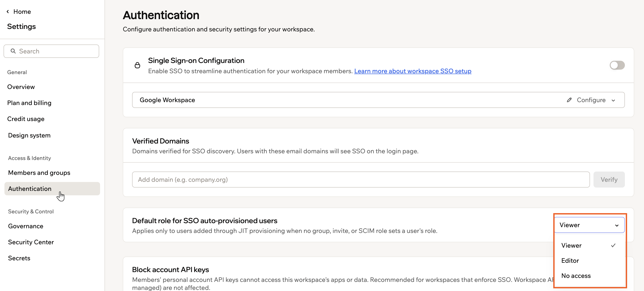The width and height of the screenshot is (644, 291).
Task: Select the Authentication sidebar item
Action: click(52, 189)
